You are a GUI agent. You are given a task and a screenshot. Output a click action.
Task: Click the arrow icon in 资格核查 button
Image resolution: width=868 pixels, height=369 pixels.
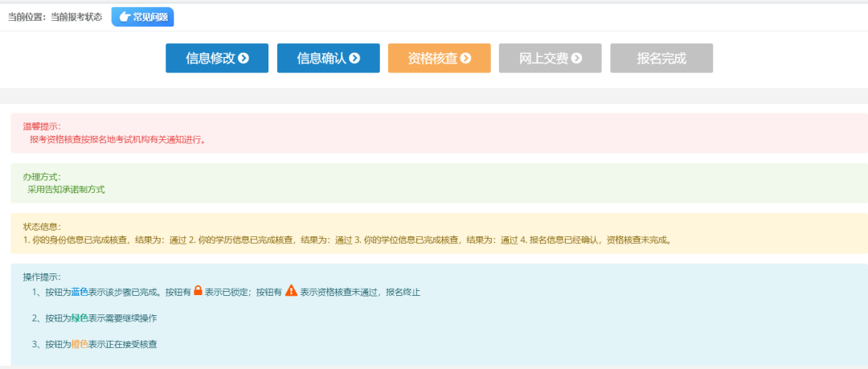465,58
